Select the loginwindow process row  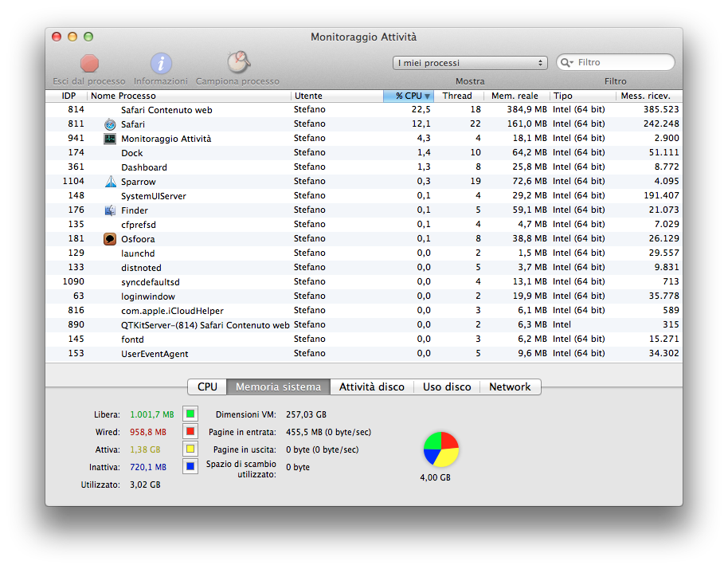point(364,296)
